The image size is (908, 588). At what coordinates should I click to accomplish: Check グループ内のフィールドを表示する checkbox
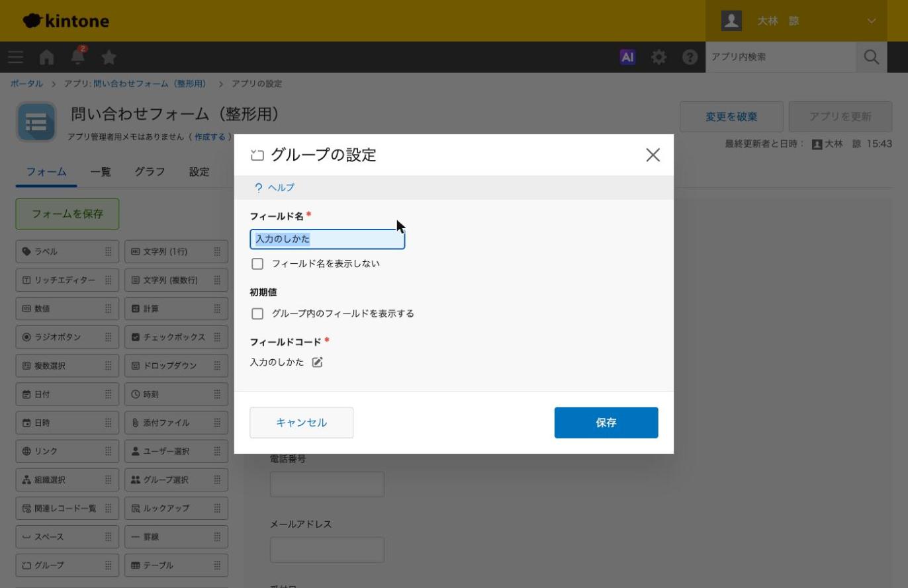coord(257,314)
